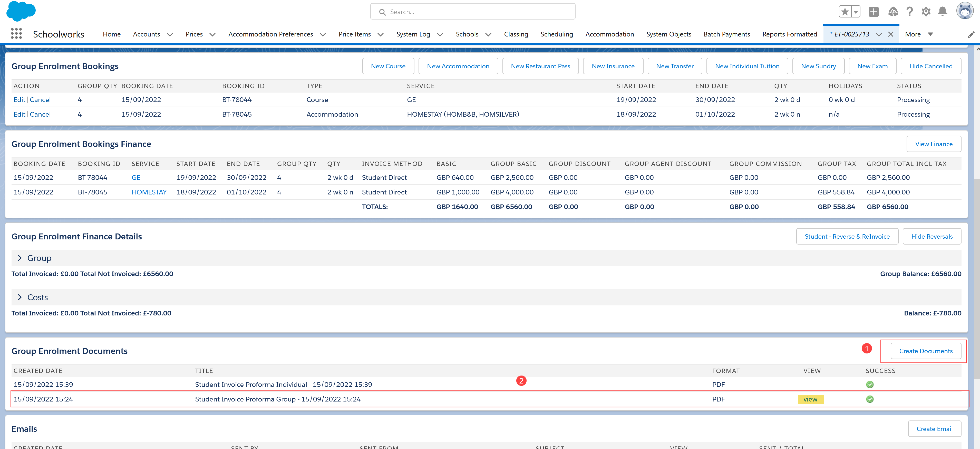The width and height of the screenshot is (980, 449).
Task: Toggle the Hide Cancelled button
Action: coord(930,66)
